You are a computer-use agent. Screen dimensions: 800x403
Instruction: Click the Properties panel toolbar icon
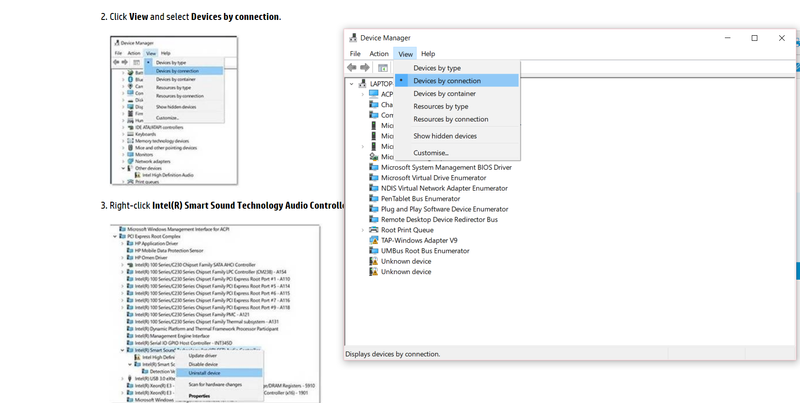coord(383,67)
